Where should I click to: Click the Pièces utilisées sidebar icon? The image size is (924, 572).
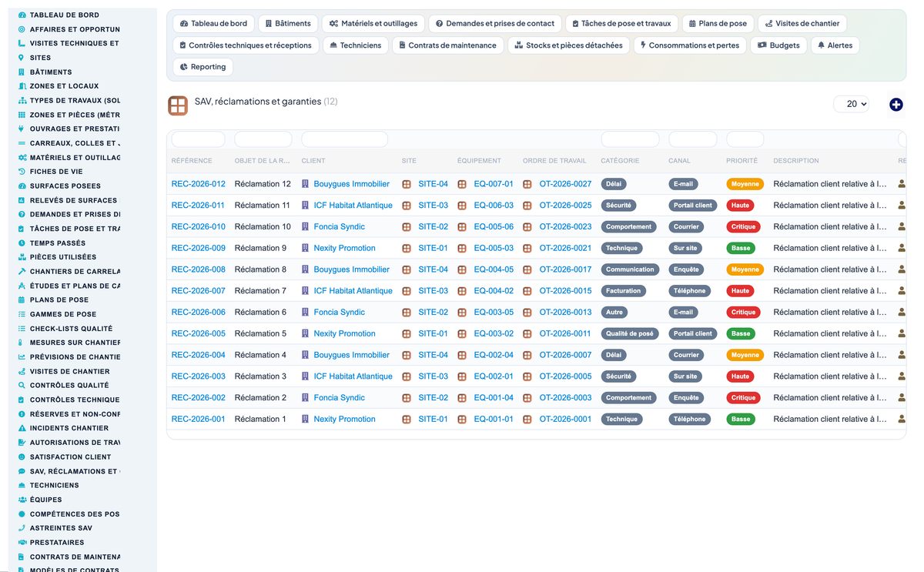pyautogui.click(x=22, y=257)
